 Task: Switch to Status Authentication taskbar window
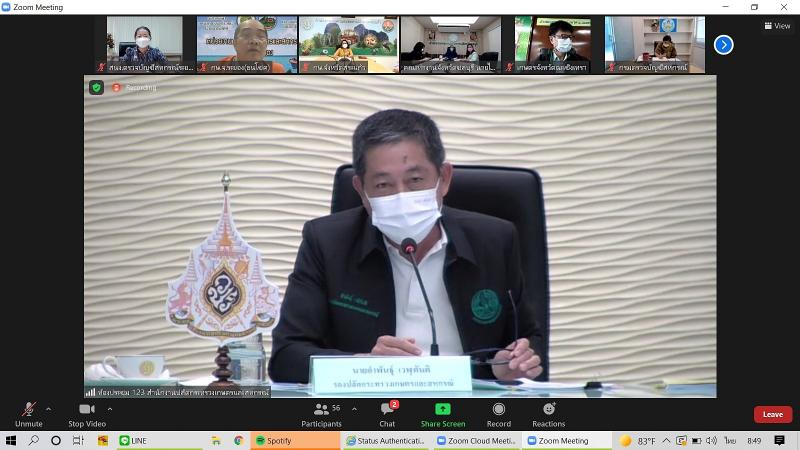[x=386, y=441]
